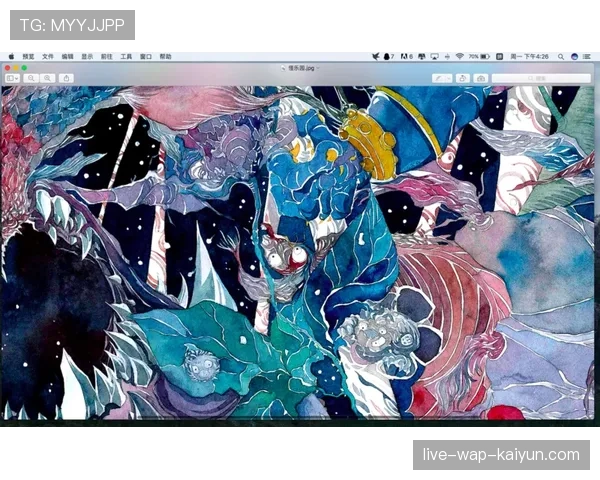Show the Markup toolbar with toolbox icon

[x=481, y=78]
